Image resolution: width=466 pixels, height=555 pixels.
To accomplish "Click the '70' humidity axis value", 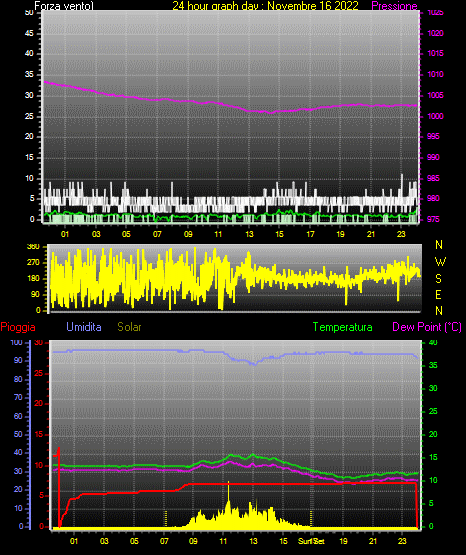I will tap(18, 397).
